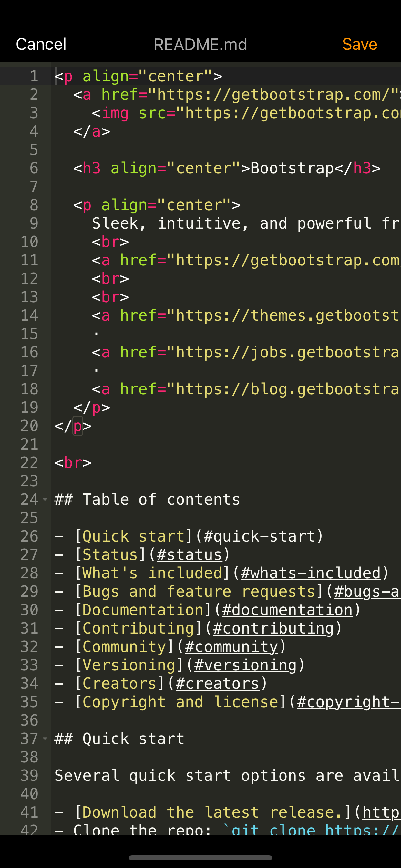401x868 pixels.
Task: Click the iOS home indicator bar
Action: 200,858
